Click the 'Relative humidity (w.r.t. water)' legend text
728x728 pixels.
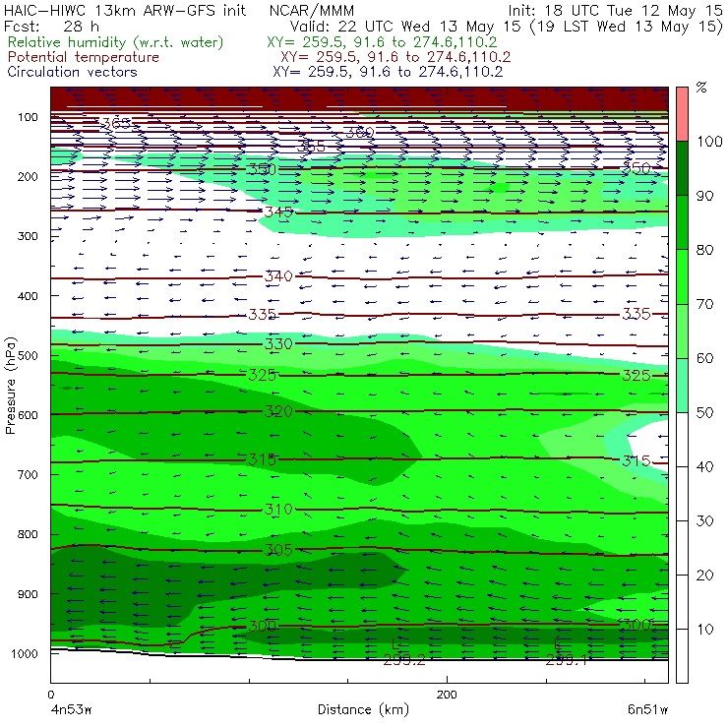pos(116,42)
